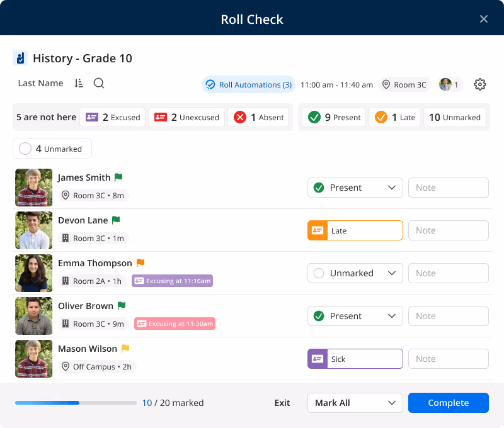Click the Complete button
Viewport: 504px width, 428px height.
tap(449, 403)
